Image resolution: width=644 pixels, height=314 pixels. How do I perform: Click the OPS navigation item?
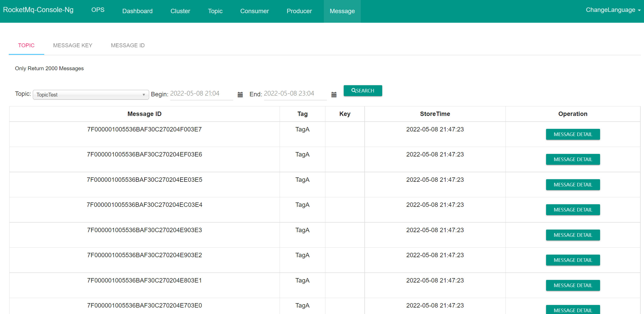click(x=98, y=10)
